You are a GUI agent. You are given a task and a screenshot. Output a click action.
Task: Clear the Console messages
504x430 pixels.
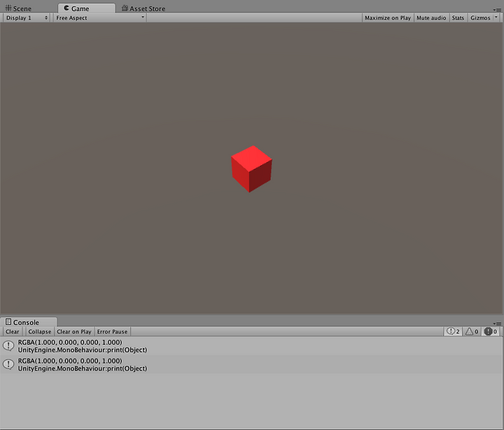click(x=12, y=331)
